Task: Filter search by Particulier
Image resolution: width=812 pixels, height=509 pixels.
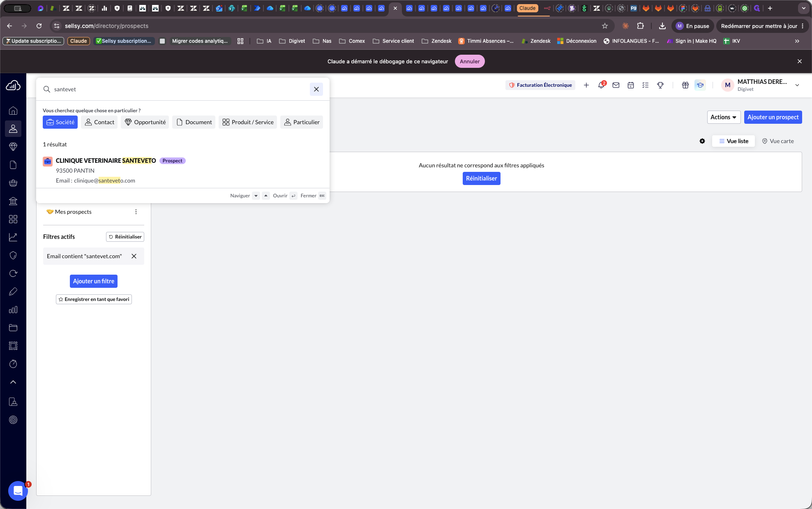Action: pyautogui.click(x=302, y=122)
